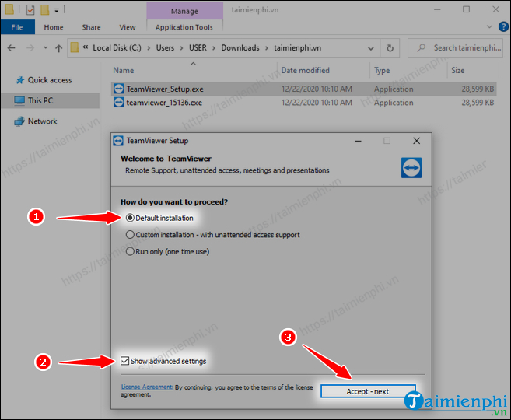The image size is (511, 420).
Task: Open the View ribbon tab
Action: coord(128,27)
